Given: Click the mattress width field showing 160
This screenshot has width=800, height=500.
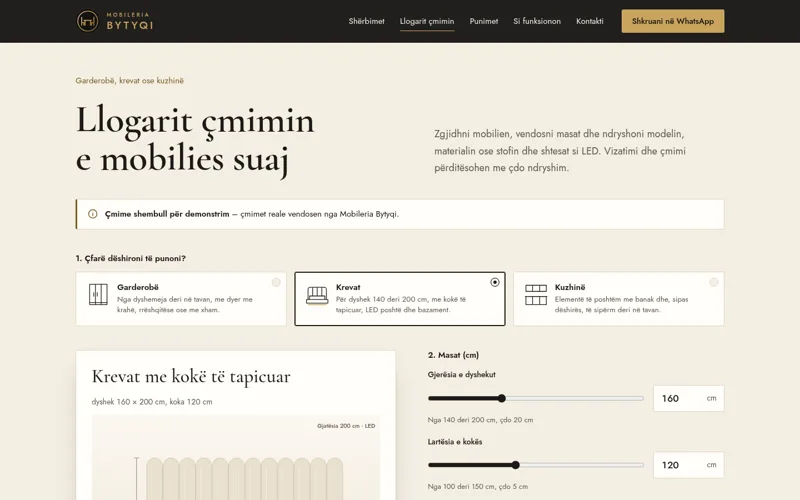Looking at the screenshot, I should tap(688, 398).
